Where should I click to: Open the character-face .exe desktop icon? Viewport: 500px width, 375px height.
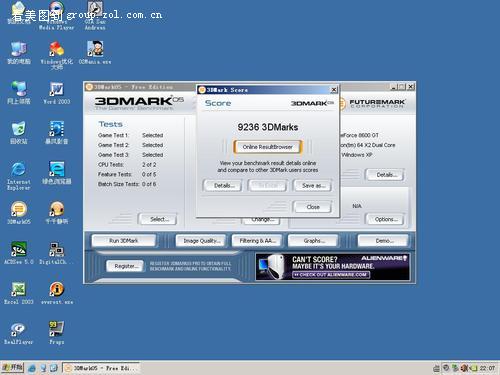[95, 53]
